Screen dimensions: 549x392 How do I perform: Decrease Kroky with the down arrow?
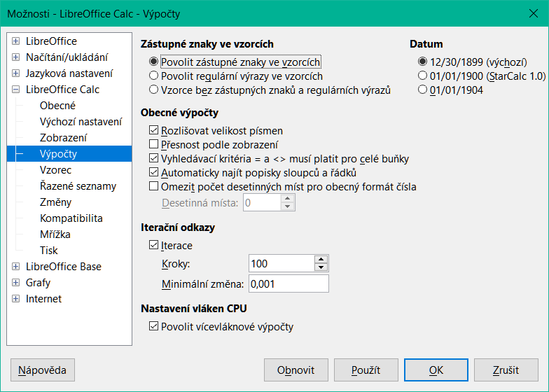click(x=321, y=267)
